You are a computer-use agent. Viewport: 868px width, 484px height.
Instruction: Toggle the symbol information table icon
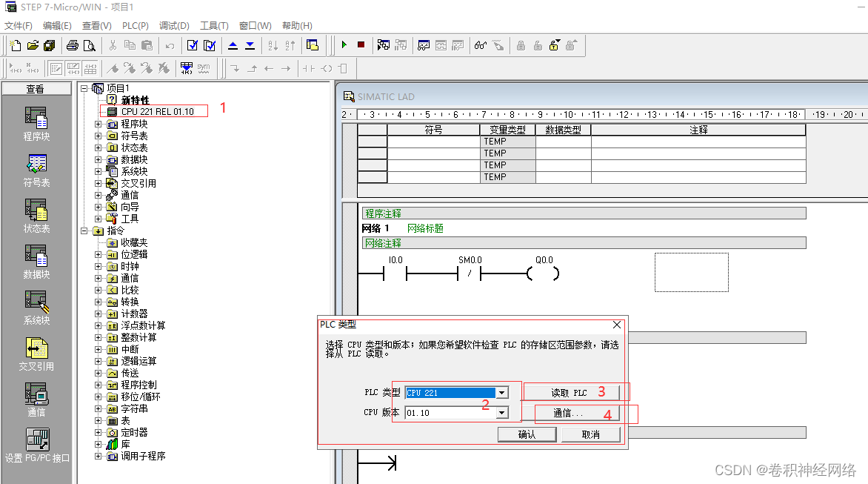point(90,69)
